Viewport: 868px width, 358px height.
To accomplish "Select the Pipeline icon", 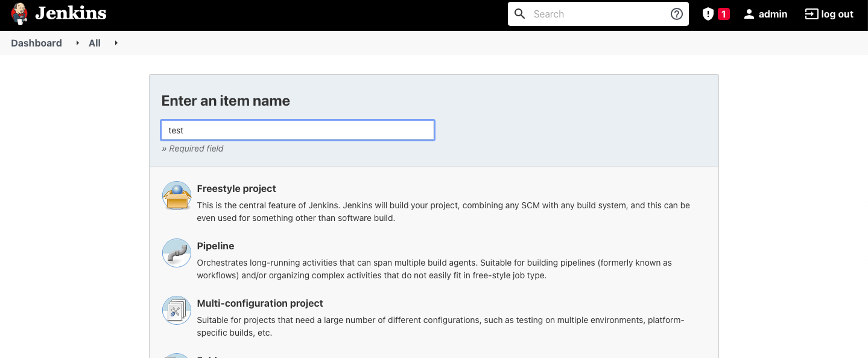I will coord(176,252).
